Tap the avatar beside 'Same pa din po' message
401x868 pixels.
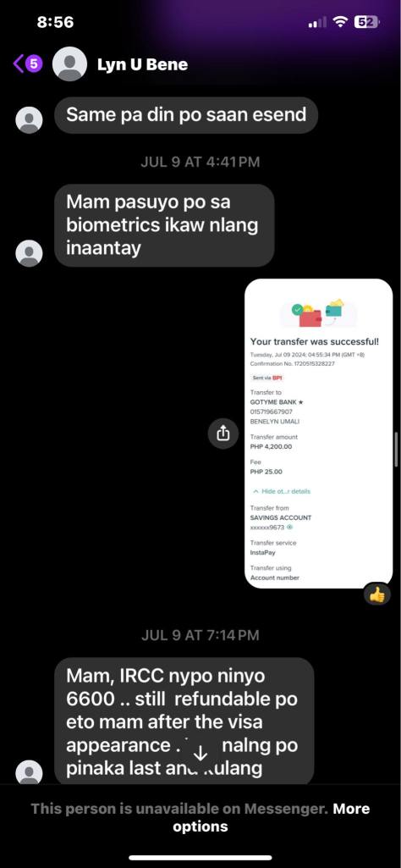click(29, 119)
